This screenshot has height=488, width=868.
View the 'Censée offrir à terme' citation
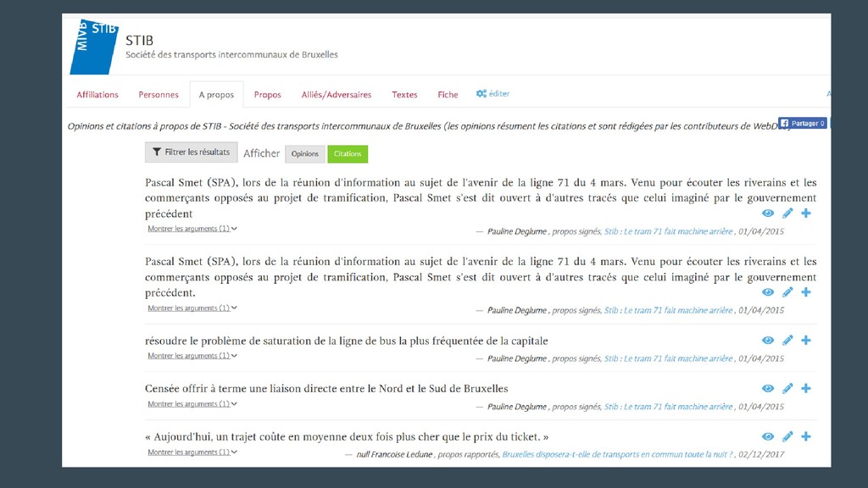click(768, 388)
